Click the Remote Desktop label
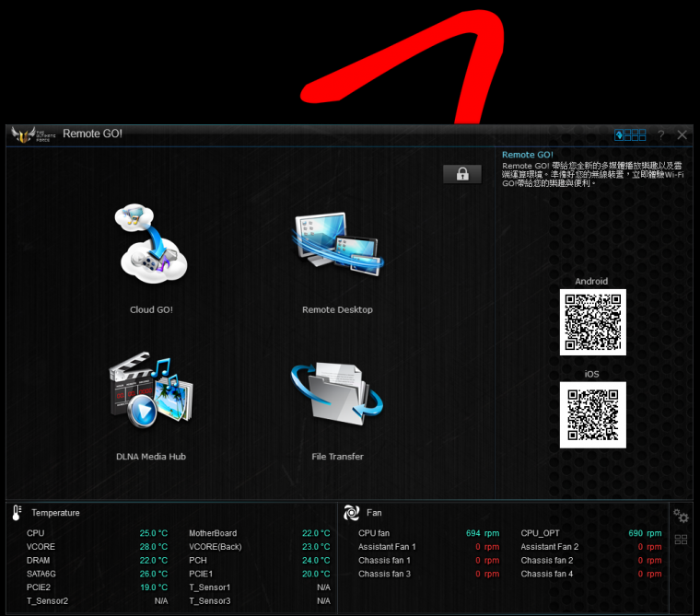The width and height of the screenshot is (700, 616). pos(337,310)
